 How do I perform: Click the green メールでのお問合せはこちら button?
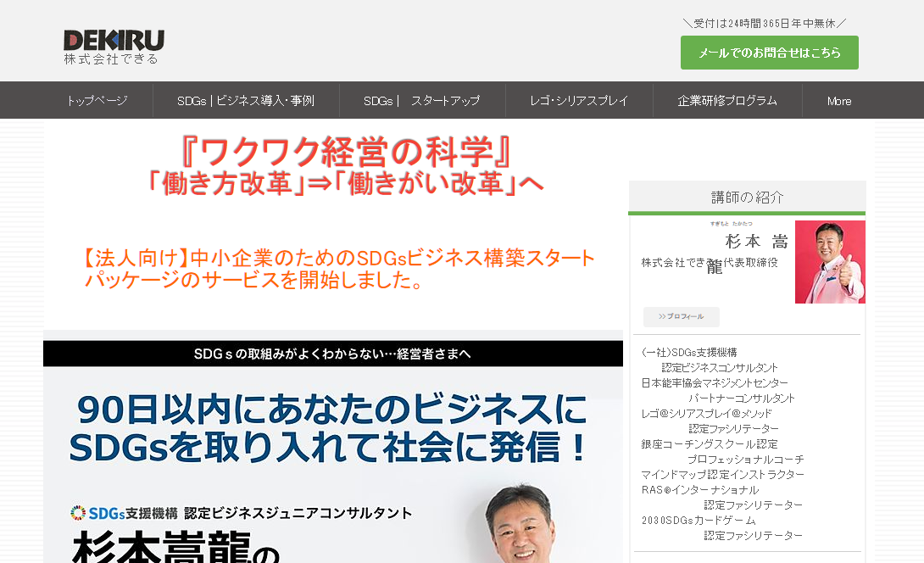point(769,52)
